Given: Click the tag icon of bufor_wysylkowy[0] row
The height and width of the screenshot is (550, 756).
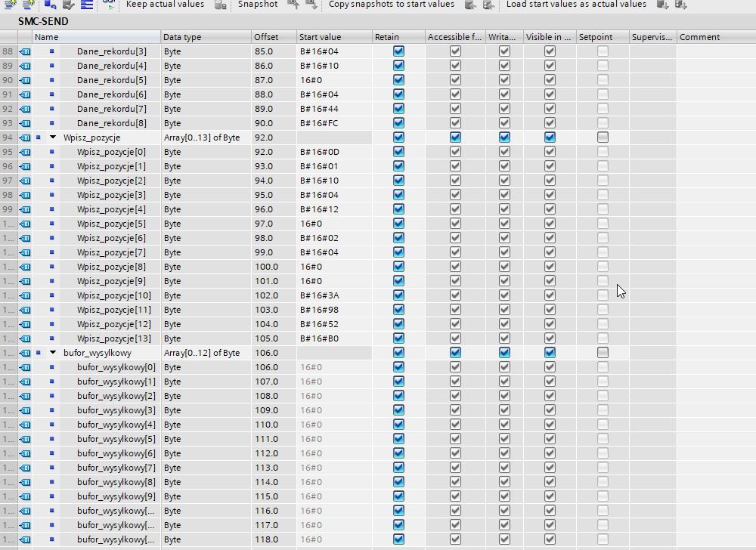Looking at the screenshot, I should coord(25,367).
